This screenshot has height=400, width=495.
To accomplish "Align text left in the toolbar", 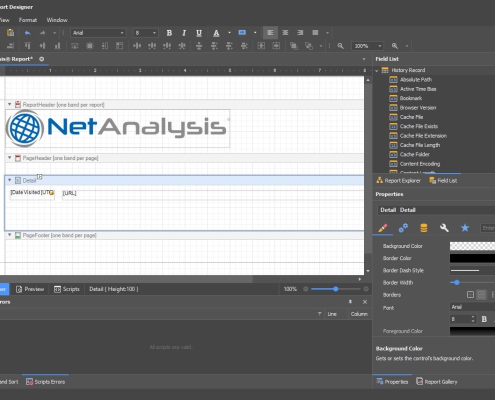I will [x=270, y=33].
